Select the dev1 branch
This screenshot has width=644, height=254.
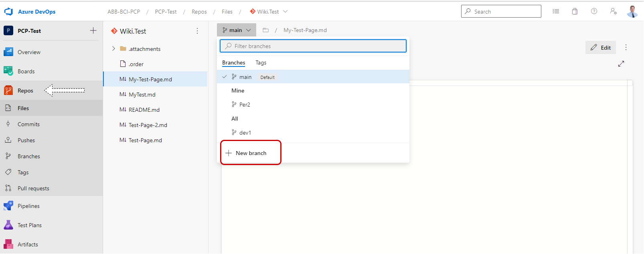(313, 133)
